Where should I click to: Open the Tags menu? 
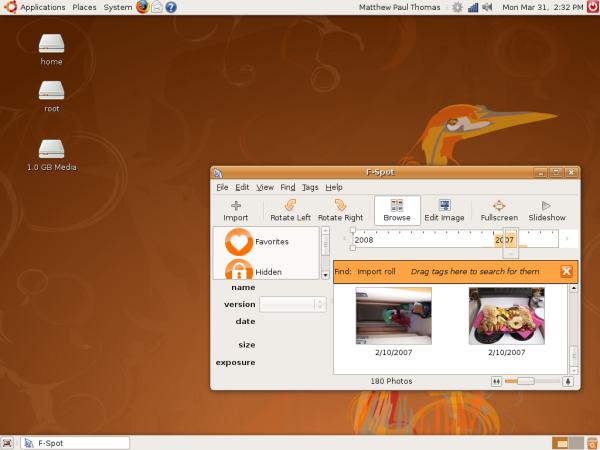click(310, 187)
